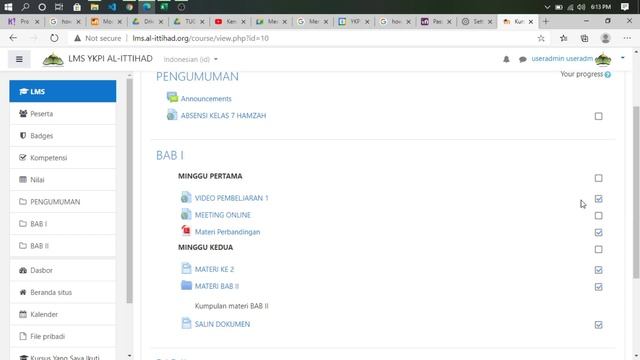This screenshot has height=360, width=640.
Task: Open File Explorer from the taskbar
Action: [x=94, y=7]
